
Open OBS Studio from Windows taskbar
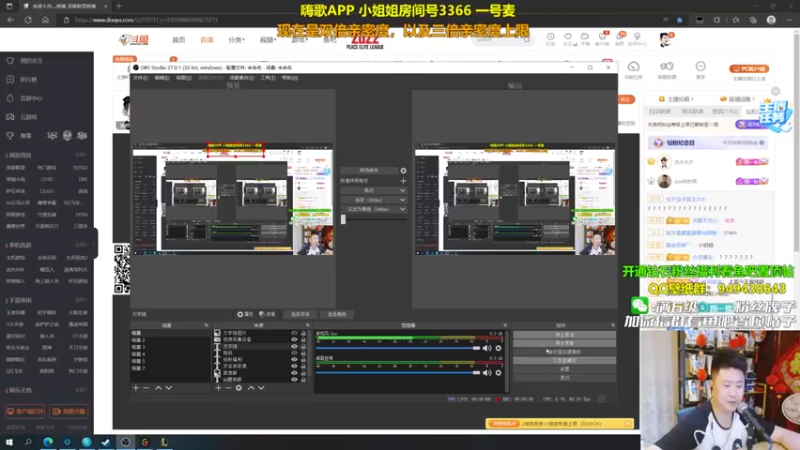point(125,442)
